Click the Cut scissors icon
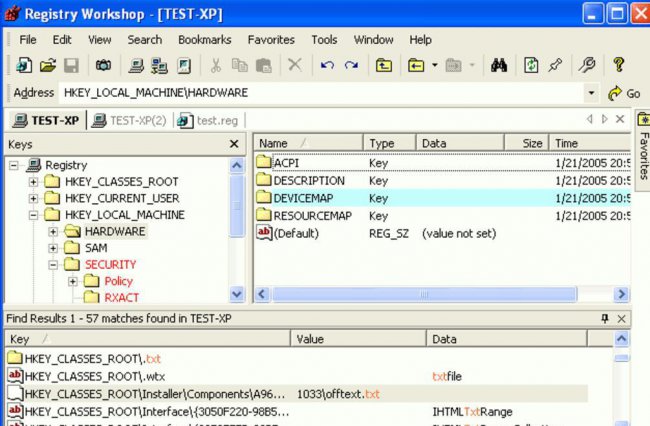The width and height of the screenshot is (650, 426). (216, 65)
